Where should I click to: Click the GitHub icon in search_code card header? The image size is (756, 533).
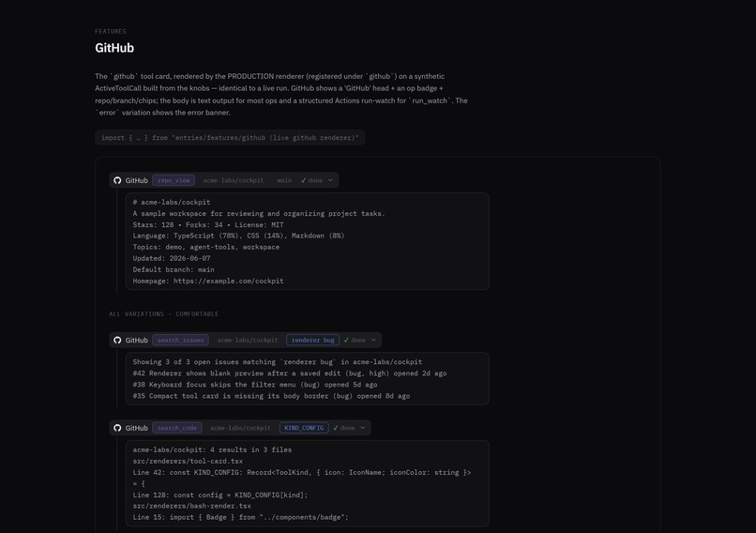(117, 428)
